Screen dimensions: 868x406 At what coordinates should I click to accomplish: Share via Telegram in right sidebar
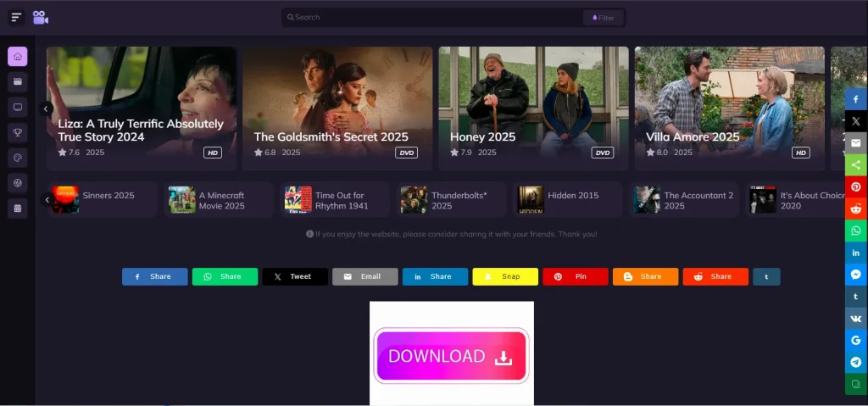click(856, 362)
